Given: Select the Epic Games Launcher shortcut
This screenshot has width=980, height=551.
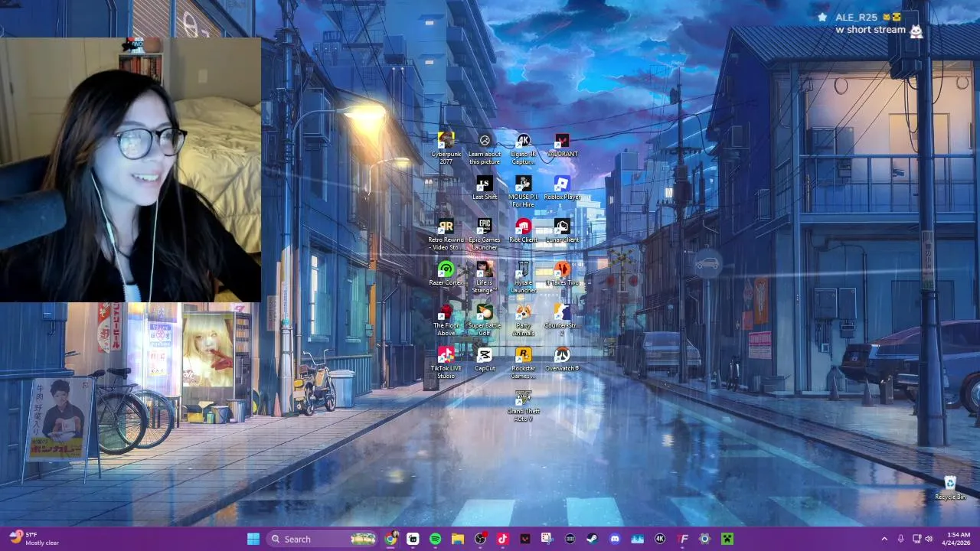Looking at the screenshot, I should coord(485,233).
